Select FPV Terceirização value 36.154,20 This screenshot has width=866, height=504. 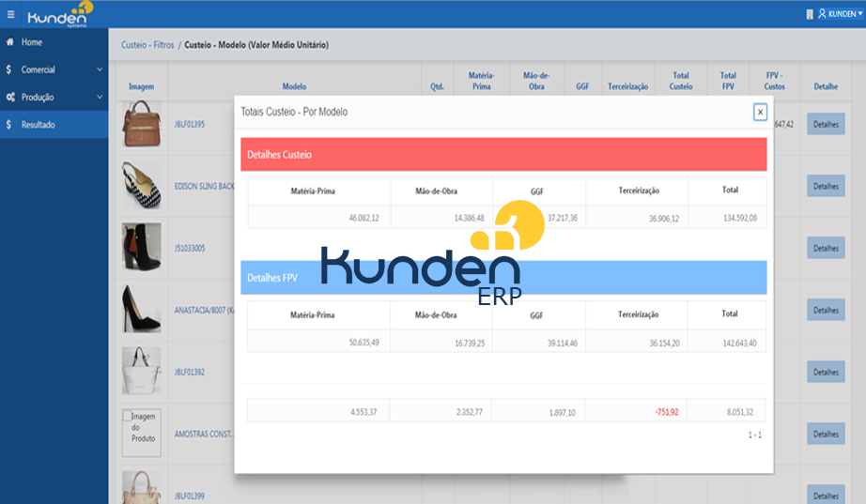(664, 343)
